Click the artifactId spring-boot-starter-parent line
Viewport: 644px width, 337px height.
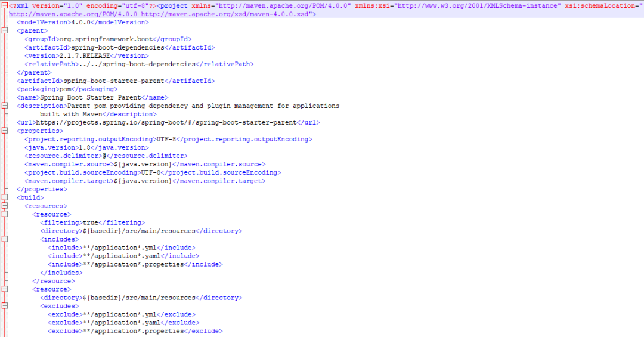click(x=116, y=81)
